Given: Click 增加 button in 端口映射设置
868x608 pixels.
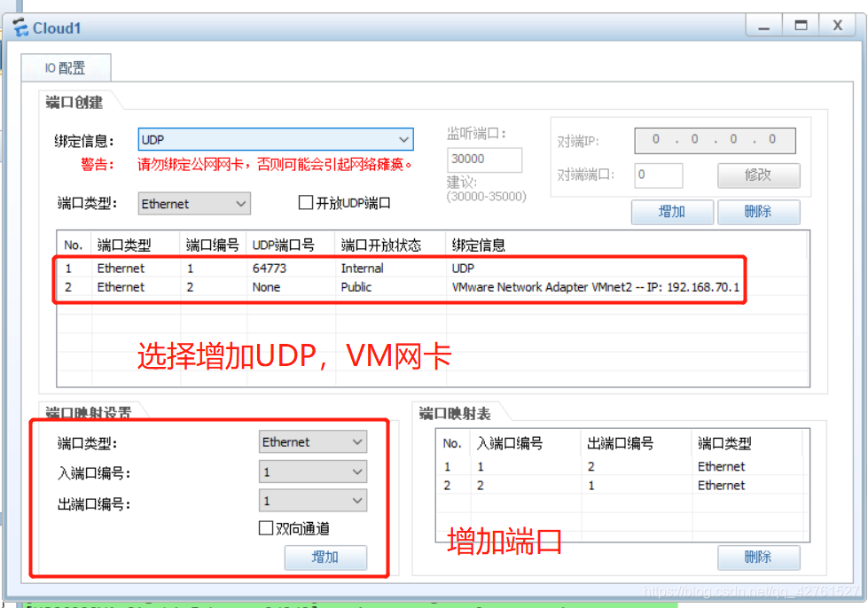Looking at the screenshot, I should [325, 557].
